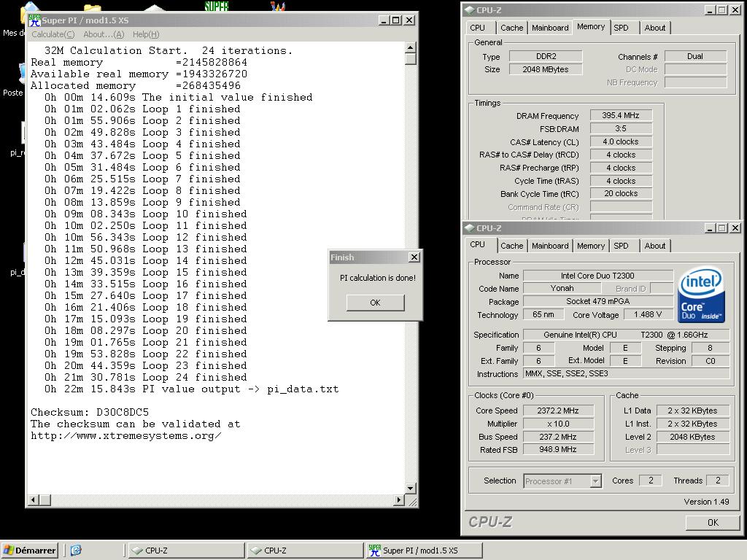Click CAS# Latency value 4.0 clocks
Viewport: 747px width, 560px height.
pyautogui.click(x=621, y=141)
